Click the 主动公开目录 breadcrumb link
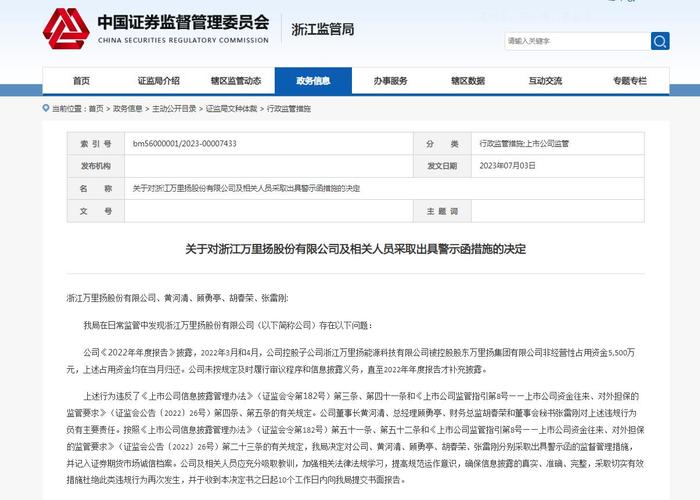Screen dimensions: 700x500 [x=174, y=108]
